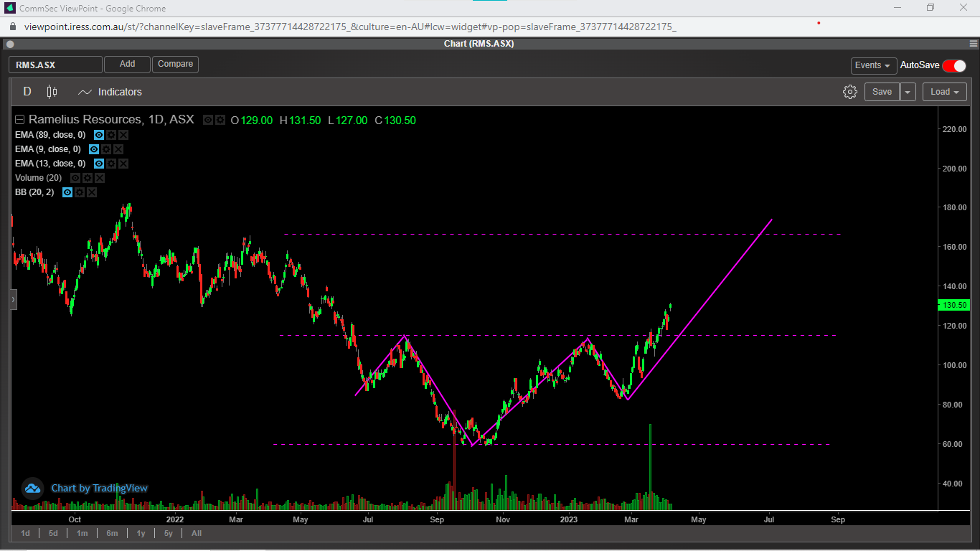Open chart settings gear in toolbar
Screen dimensions: 980x551
(x=850, y=92)
